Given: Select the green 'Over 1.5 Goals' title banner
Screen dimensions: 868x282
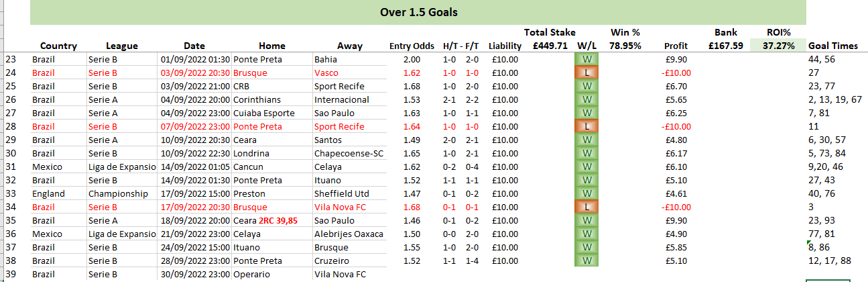Looking at the screenshot, I should click(x=418, y=12).
